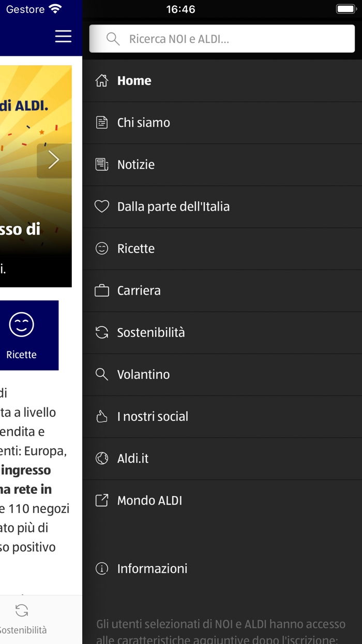Tap the Gestore carrier label
362x644 pixels.
pyautogui.click(x=25, y=9)
